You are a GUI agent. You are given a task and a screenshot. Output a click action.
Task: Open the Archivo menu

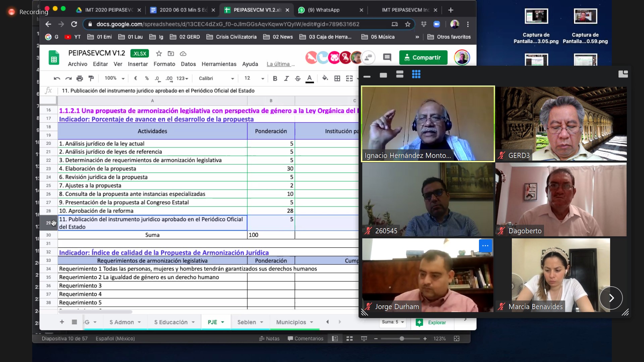(x=77, y=64)
